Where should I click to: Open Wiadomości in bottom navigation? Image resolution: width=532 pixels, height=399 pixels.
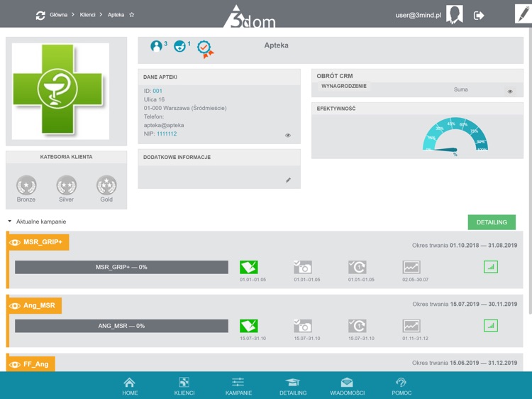click(347, 386)
